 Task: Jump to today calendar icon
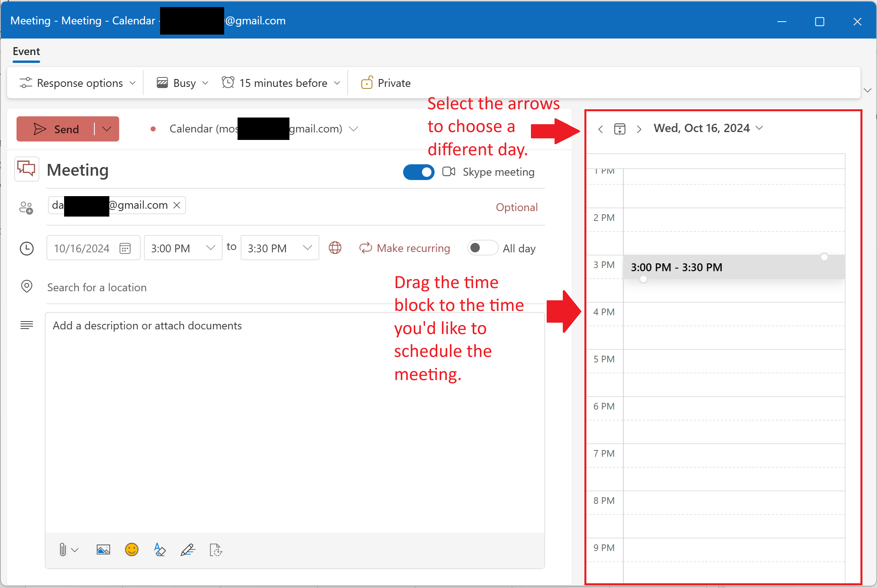(620, 129)
